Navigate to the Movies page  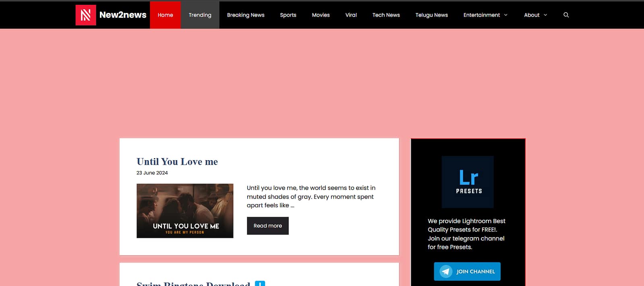[x=321, y=15]
